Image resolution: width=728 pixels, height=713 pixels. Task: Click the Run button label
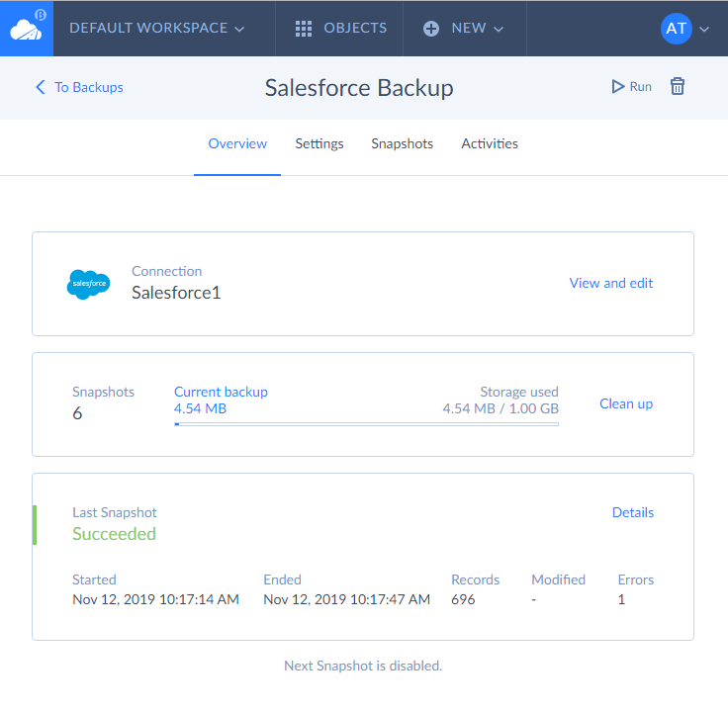pos(640,87)
